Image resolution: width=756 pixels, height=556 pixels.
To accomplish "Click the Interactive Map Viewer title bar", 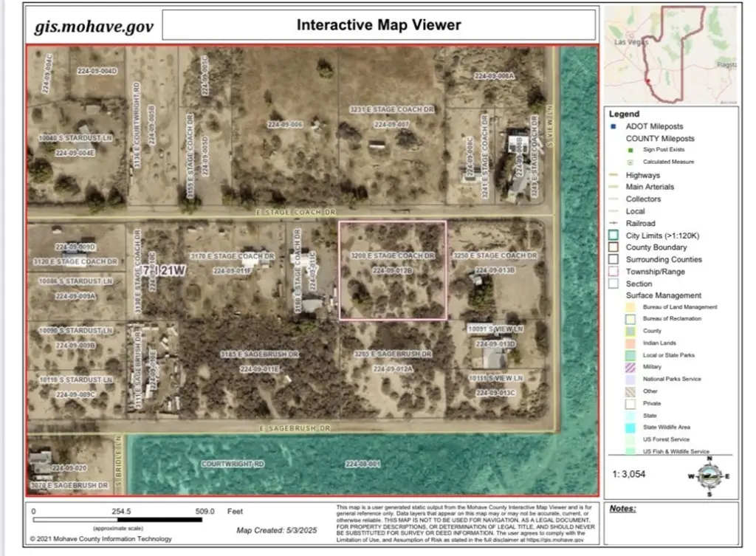I will click(x=378, y=25).
